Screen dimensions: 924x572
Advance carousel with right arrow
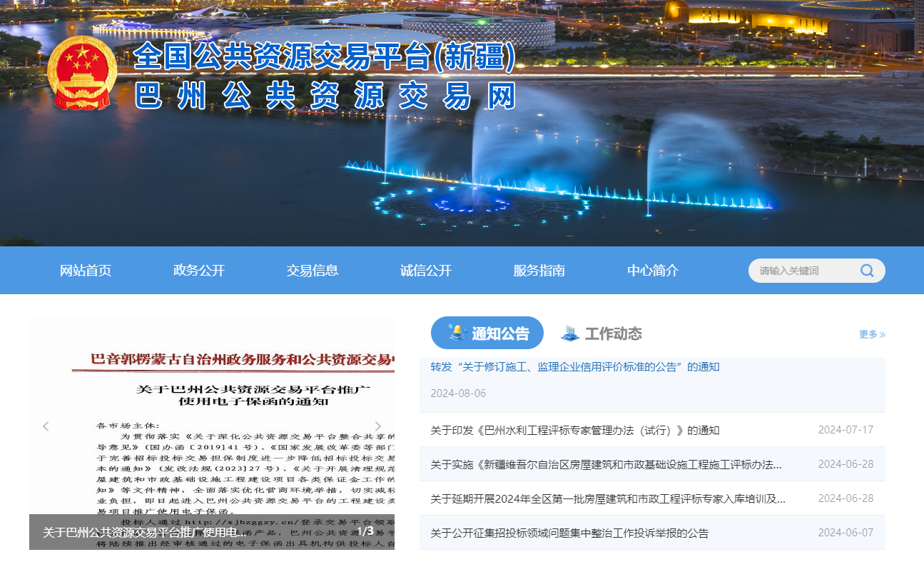[378, 426]
